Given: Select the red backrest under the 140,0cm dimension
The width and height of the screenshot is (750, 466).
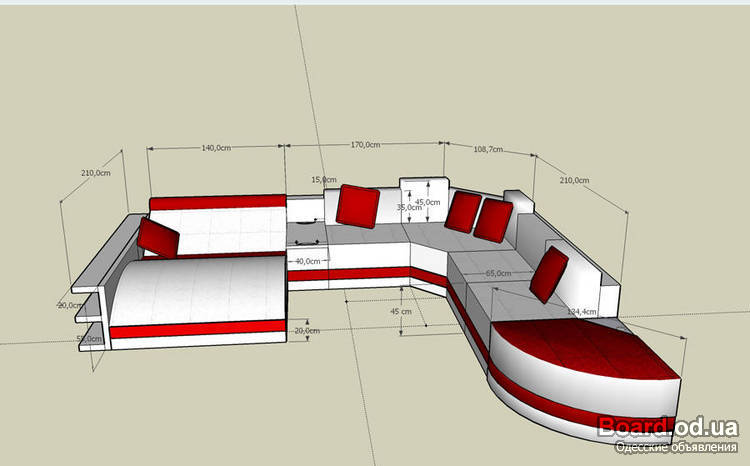Looking at the screenshot, I should (215, 203).
